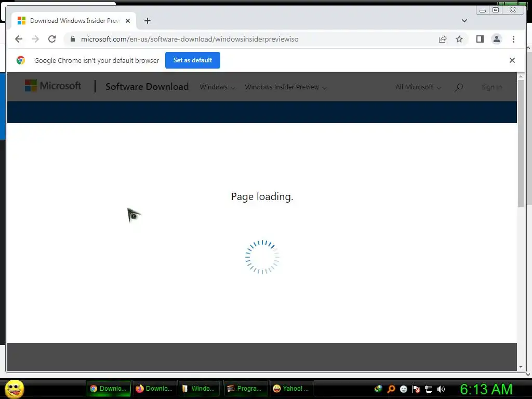Image resolution: width=532 pixels, height=399 pixels.
Task: Open the Microsoft site search
Action: click(x=459, y=87)
